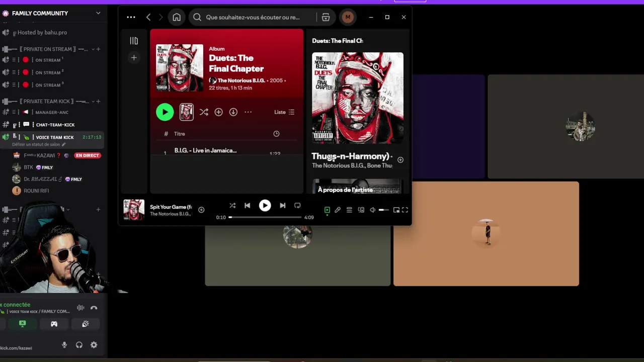This screenshot has width=644, height=362.
Task: Sort by duration clock column icon
Action: click(276, 134)
